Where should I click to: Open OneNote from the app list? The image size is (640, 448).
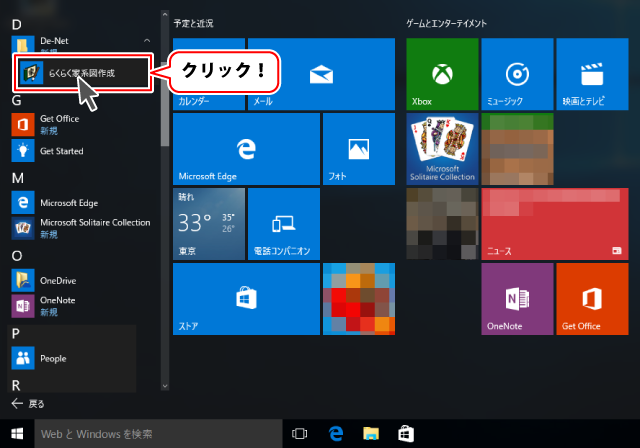[82, 306]
